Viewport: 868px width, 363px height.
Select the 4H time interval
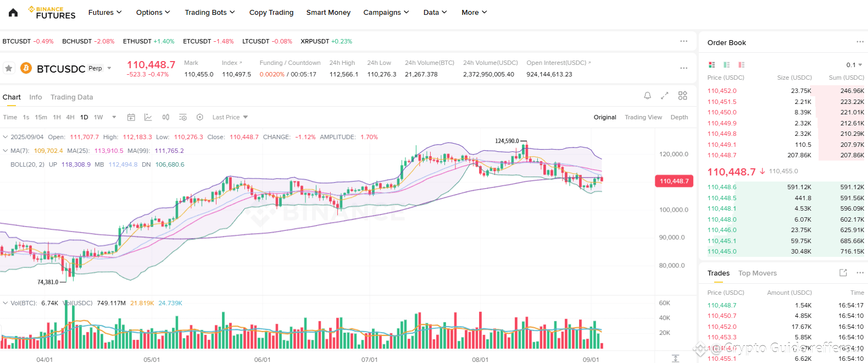[x=70, y=117]
